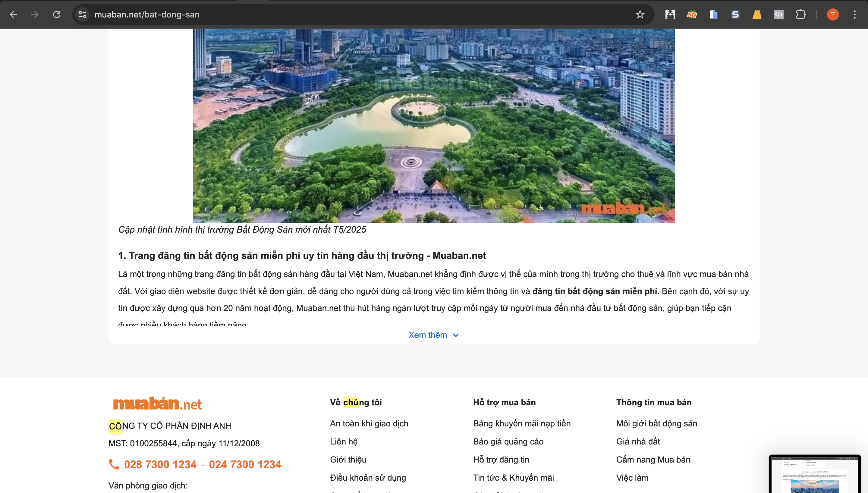Open the code brackets extension icon
The image size is (868, 493).
point(778,14)
